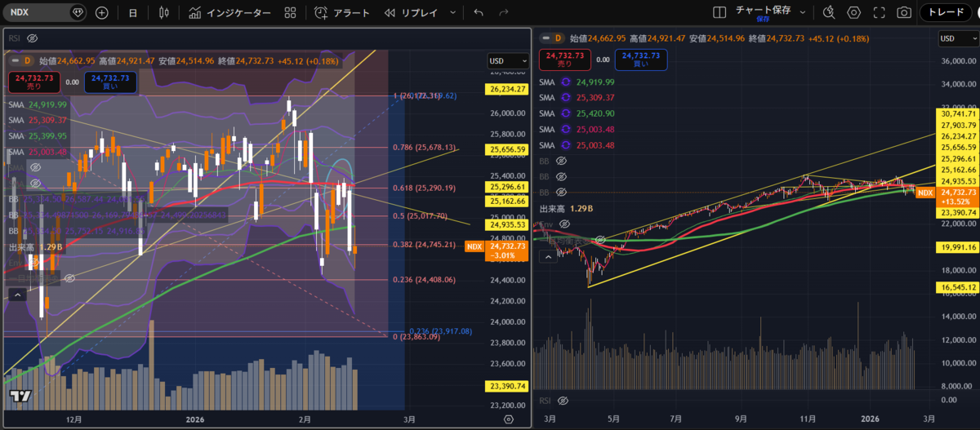980x430 pixels.
Task: Open the chart layout selector icon
Action: [x=719, y=13]
